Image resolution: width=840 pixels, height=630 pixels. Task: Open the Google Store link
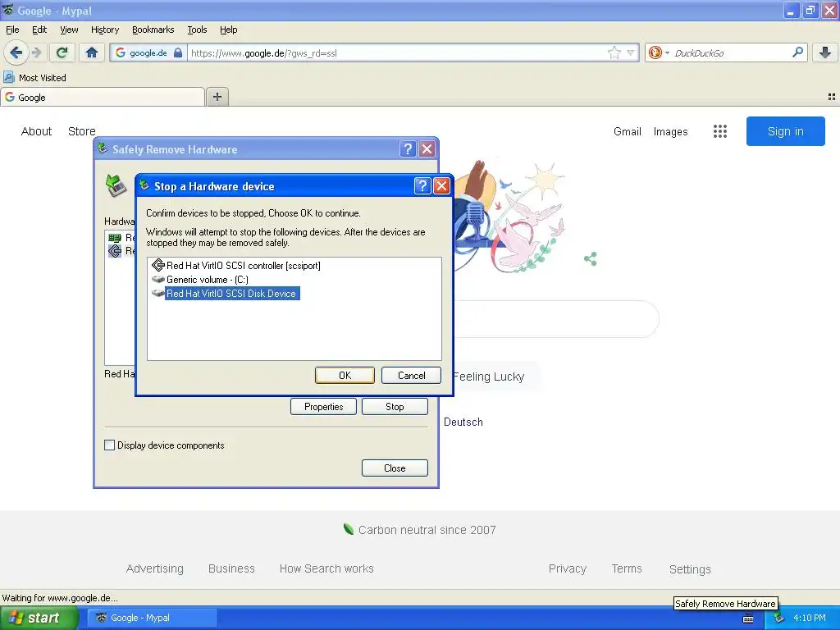tap(81, 131)
